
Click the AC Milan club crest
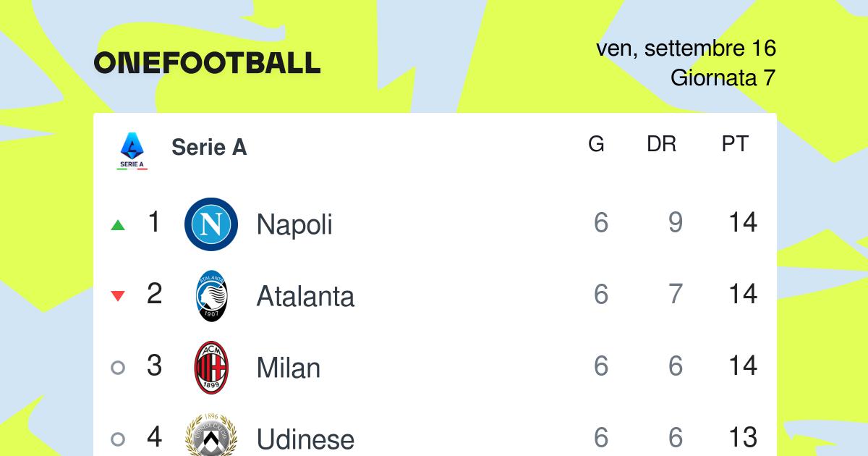tap(211, 368)
